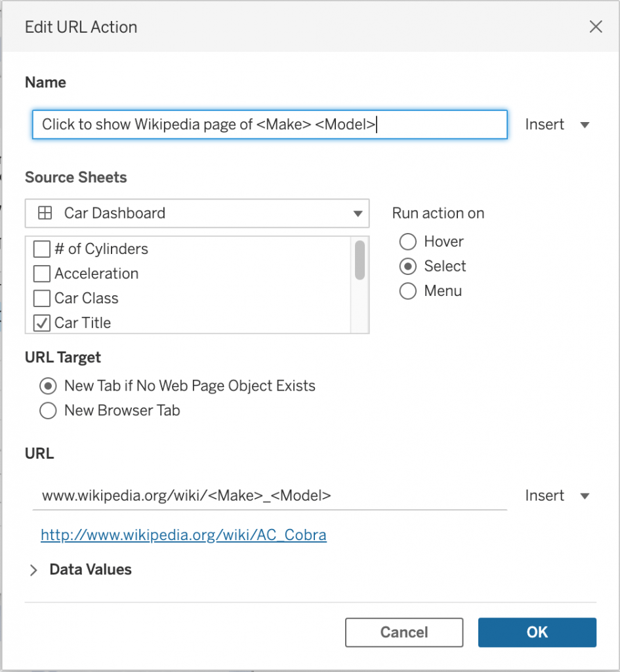Choose New Browser Tab as URL target
The image size is (620, 672).
point(48,411)
